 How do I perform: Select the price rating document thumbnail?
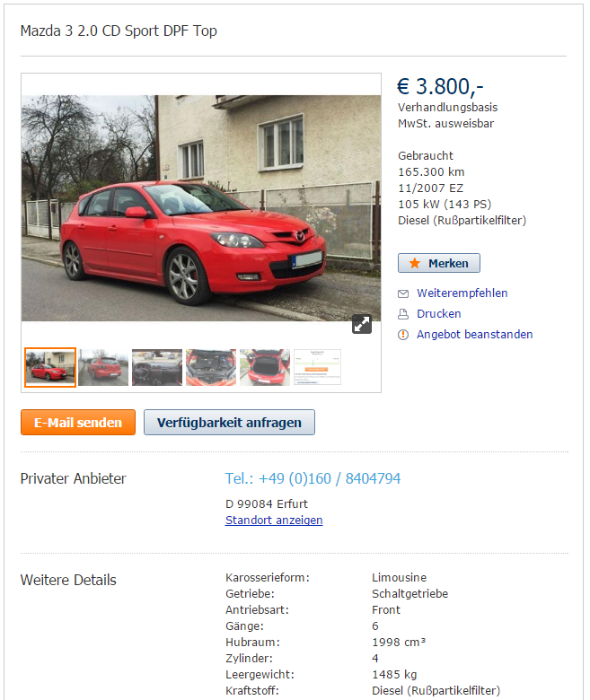point(318,367)
